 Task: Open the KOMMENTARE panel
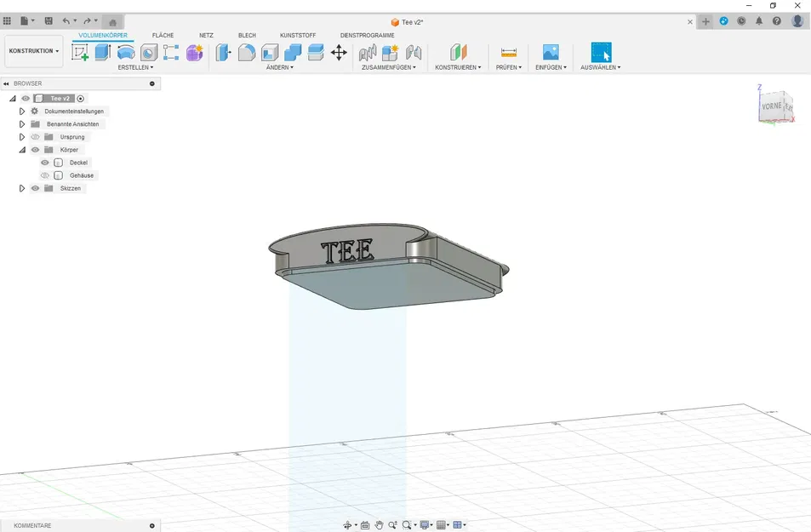point(32,525)
